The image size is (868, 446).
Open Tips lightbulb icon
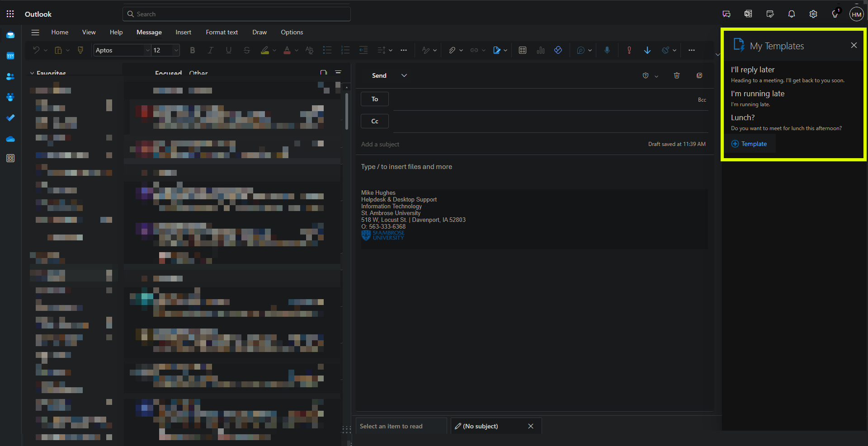pyautogui.click(x=835, y=14)
